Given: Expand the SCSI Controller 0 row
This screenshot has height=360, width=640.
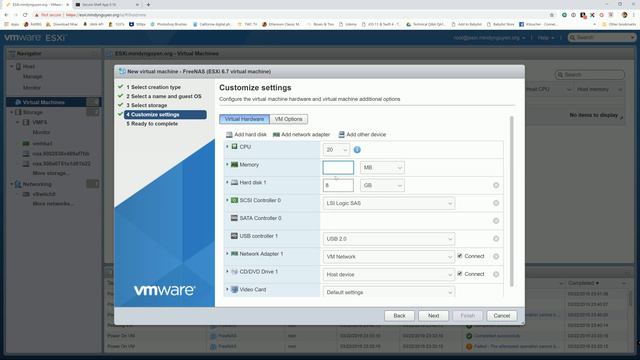Looking at the screenshot, I should (227, 200).
